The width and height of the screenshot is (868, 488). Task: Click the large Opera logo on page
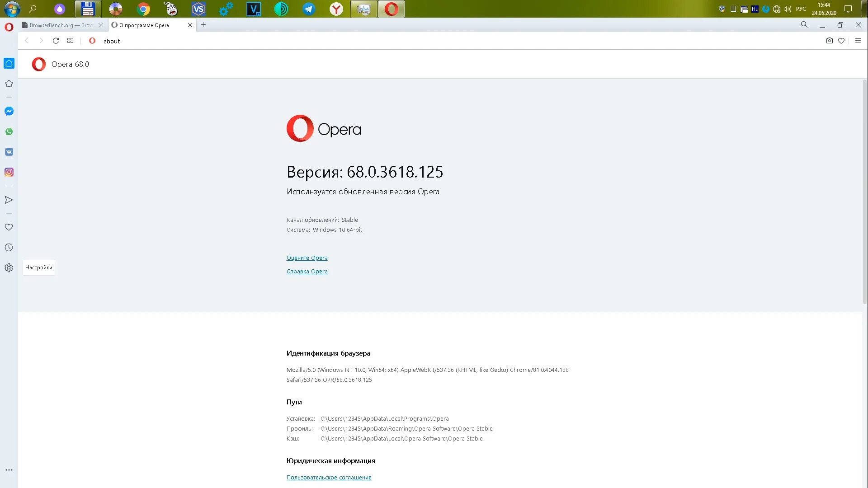[x=324, y=129]
